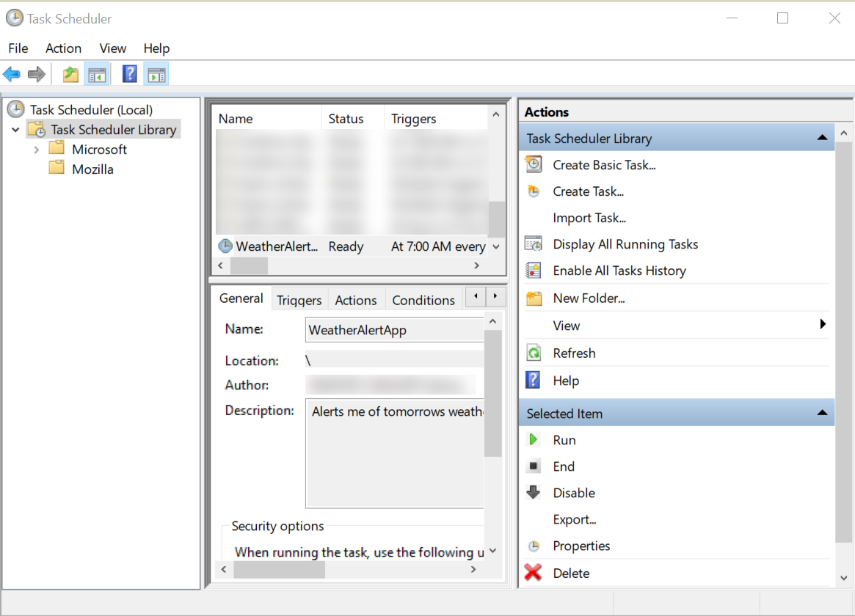Sort by the Triggers column header
855x616 pixels.
point(436,119)
